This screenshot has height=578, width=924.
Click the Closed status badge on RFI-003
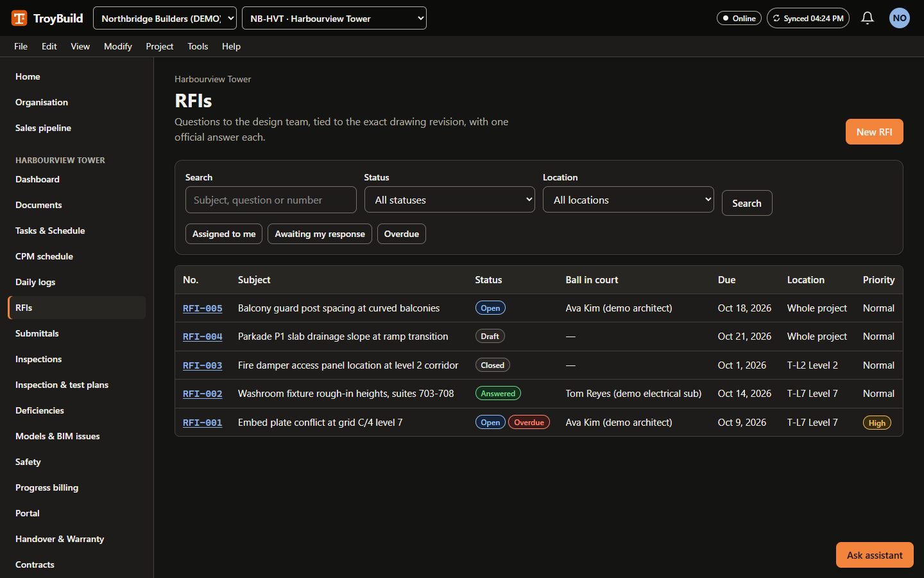coord(493,365)
